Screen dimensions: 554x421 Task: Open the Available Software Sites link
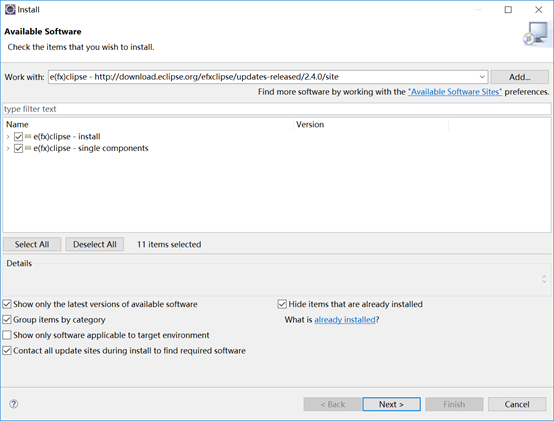455,92
